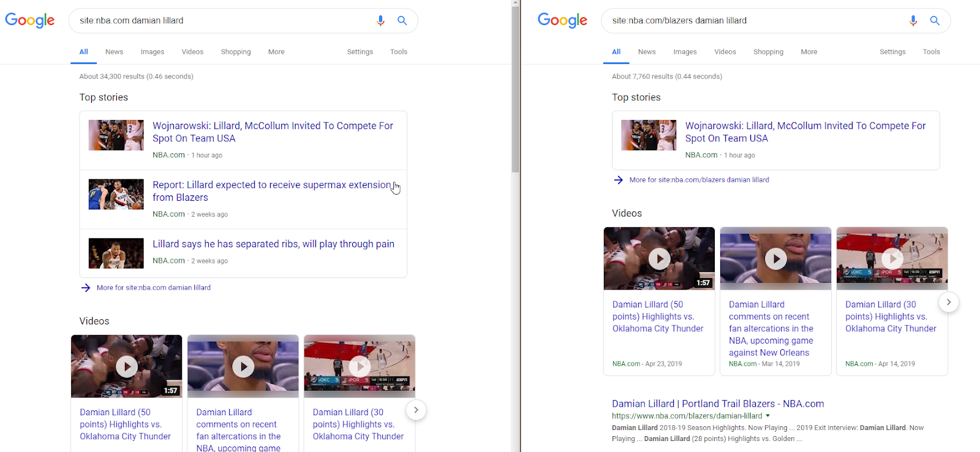This screenshot has height=452, width=980.
Task: Switch to News tab in the left window
Action: pyautogui.click(x=115, y=52)
